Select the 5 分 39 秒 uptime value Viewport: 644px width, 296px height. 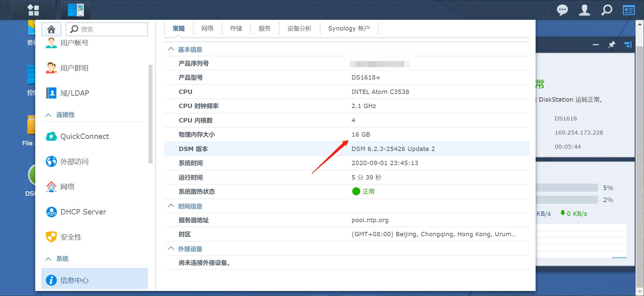click(366, 177)
